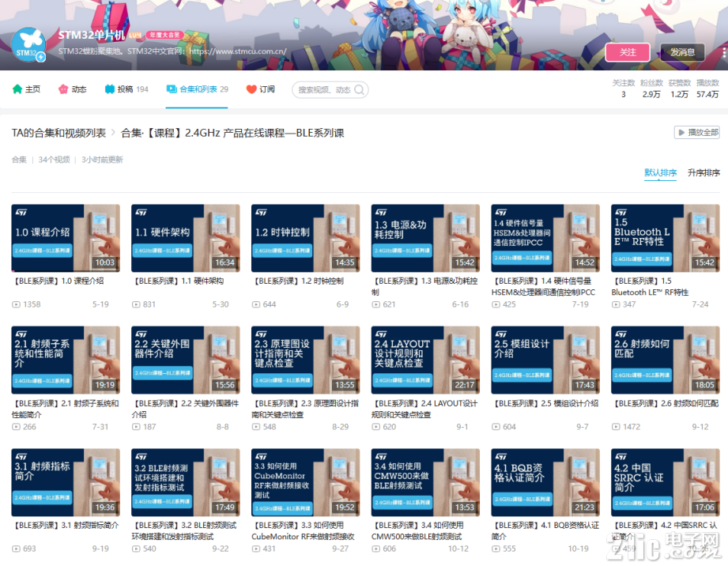
Task: Click title 【BLE系列课】1.1 硬件架构
Action: (x=179, y=281)
